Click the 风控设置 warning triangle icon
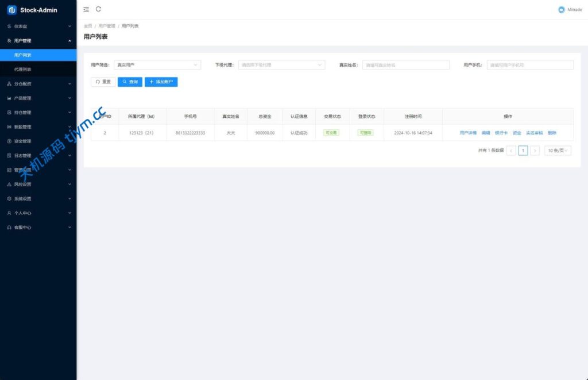Viewport: 588px width, 380px height. click(9, 185)
